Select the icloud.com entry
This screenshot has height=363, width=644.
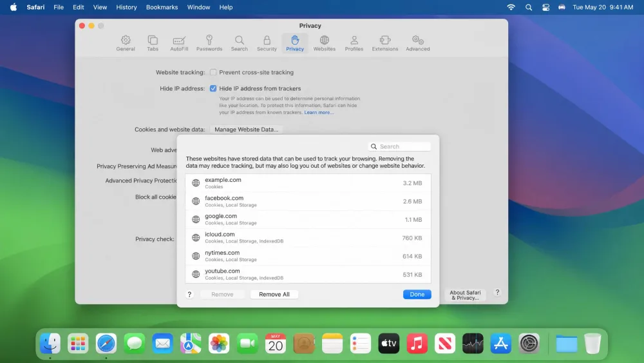tap(308, 238)
